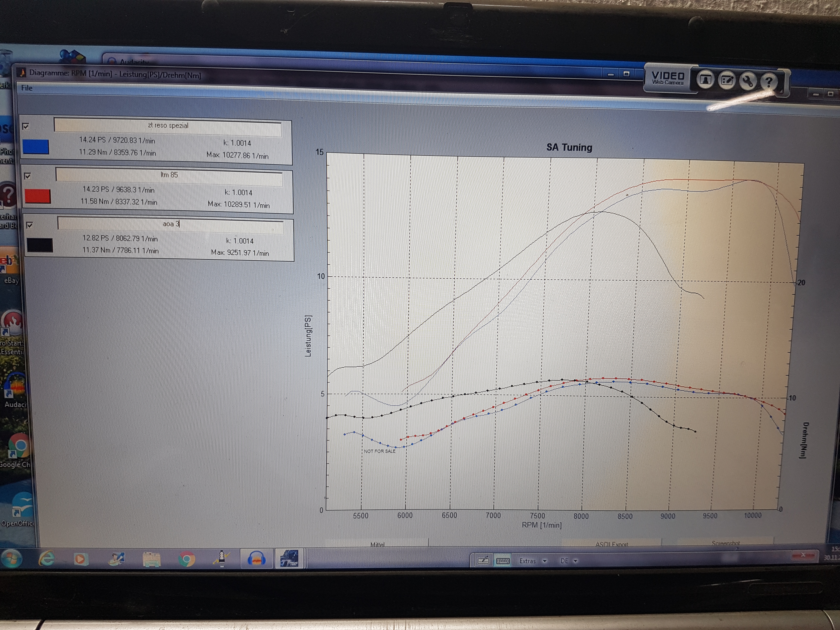Open the File menu

coord(27,88)
